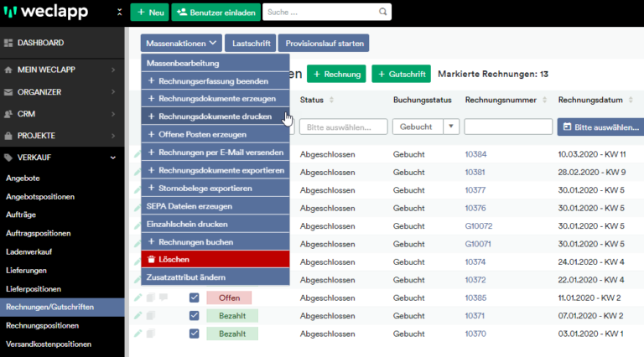Click the search magnifier icon

pos(382,12)
